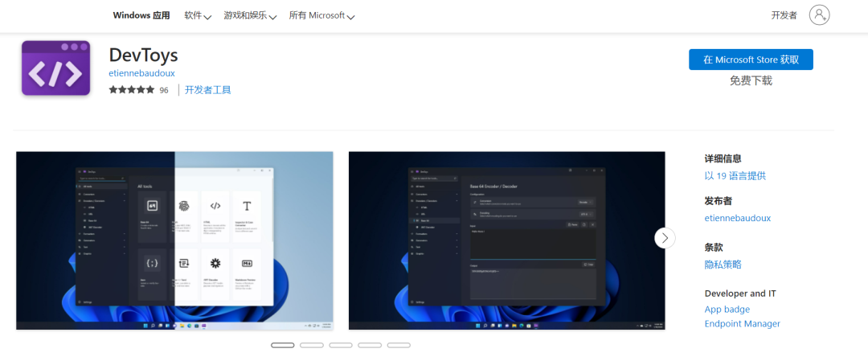Select the third carousel page indicator
Screen dimensions: 868x357
(x=341, y=346)
